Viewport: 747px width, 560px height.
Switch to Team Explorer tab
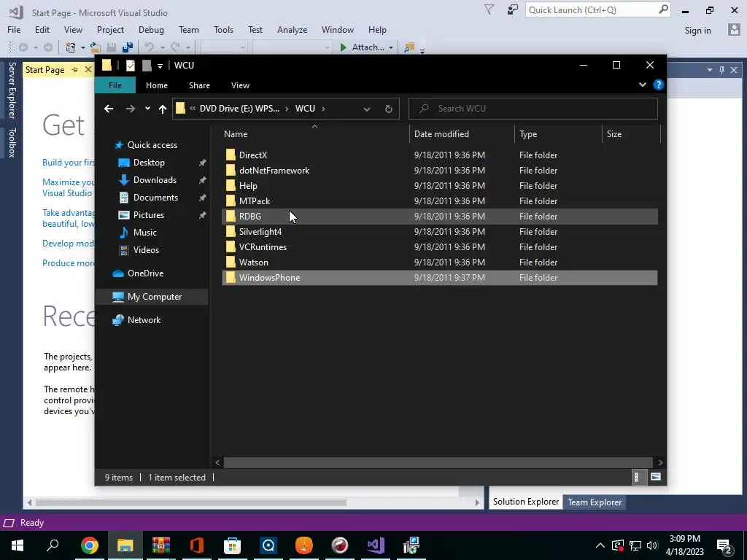coord(594,502)
